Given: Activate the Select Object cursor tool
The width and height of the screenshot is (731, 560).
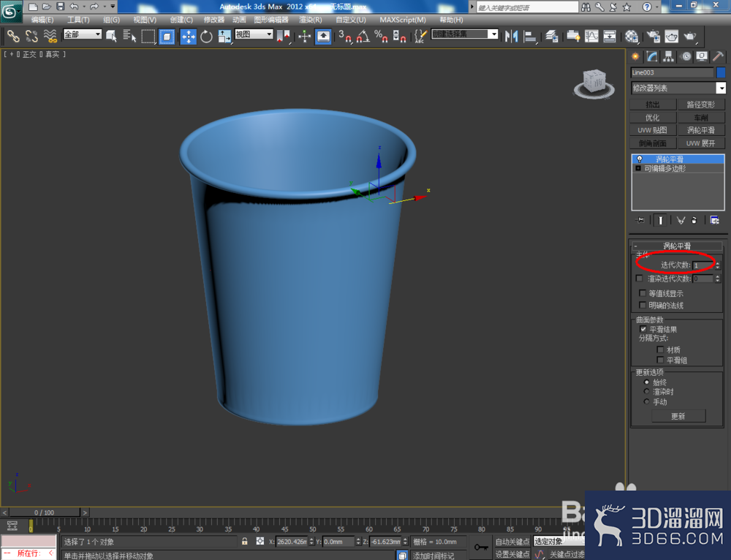Looking at the screenshot, I should coord(111,36).
